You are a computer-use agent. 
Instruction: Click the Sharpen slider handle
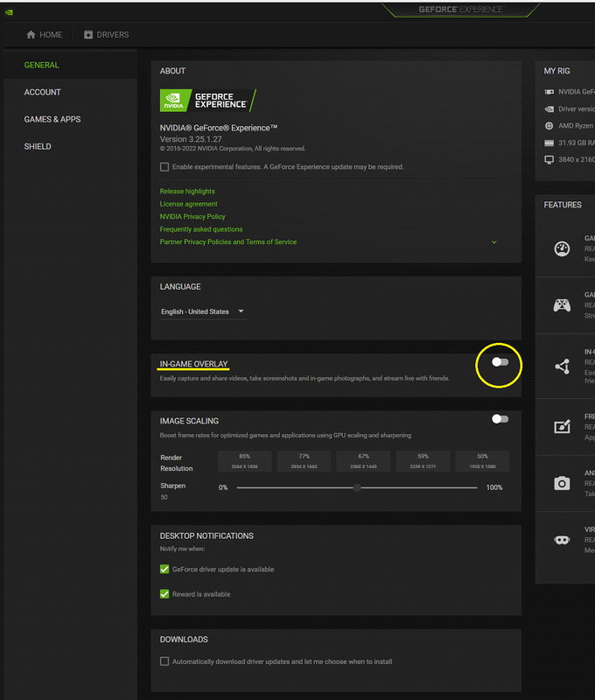[x=357, y=487]
